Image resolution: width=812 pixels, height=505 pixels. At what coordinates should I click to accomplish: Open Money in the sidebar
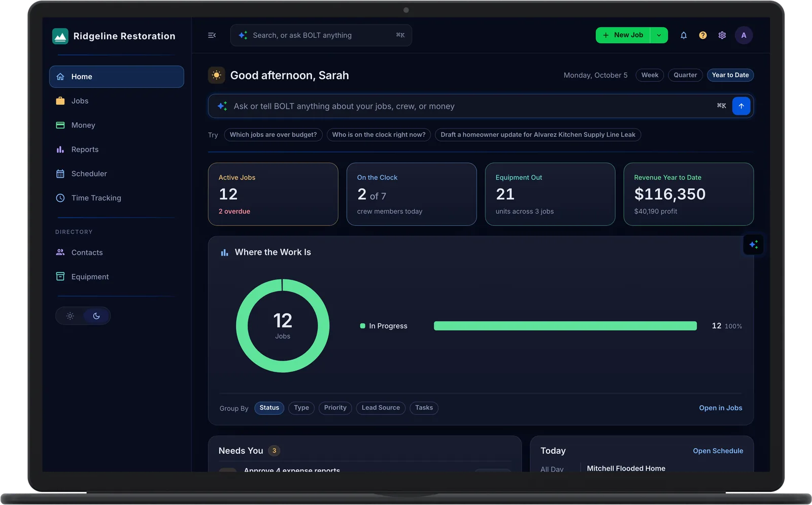[117, 125]
